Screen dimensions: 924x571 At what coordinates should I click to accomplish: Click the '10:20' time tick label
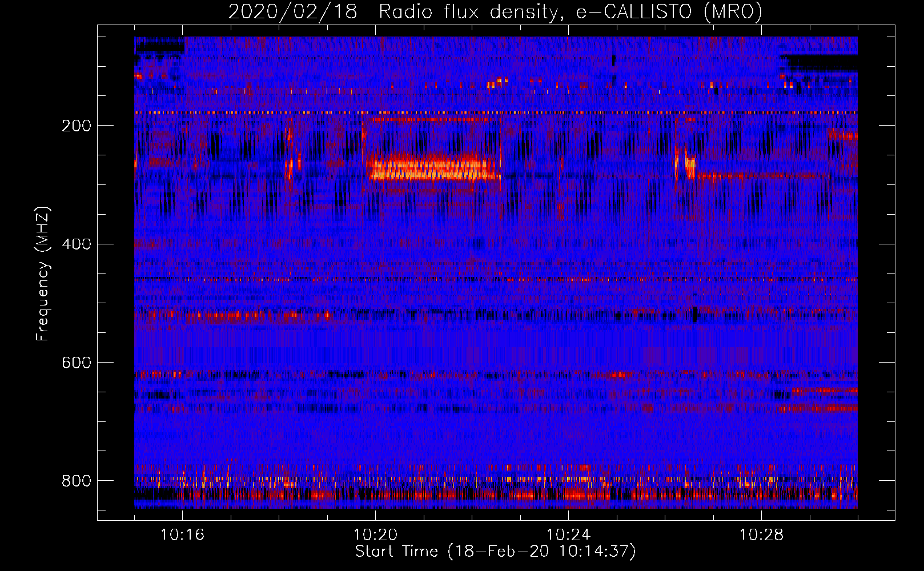pyautogui.click(x=375, y=534)
